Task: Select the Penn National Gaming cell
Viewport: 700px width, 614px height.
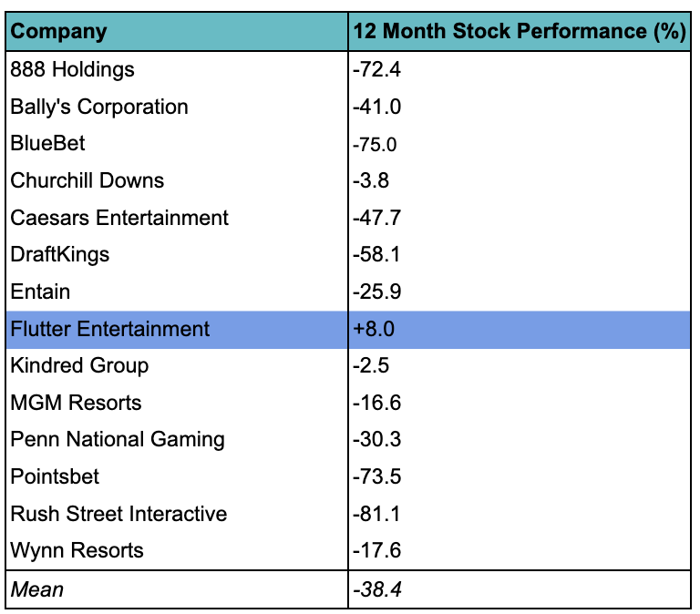Action: (117, 439)
